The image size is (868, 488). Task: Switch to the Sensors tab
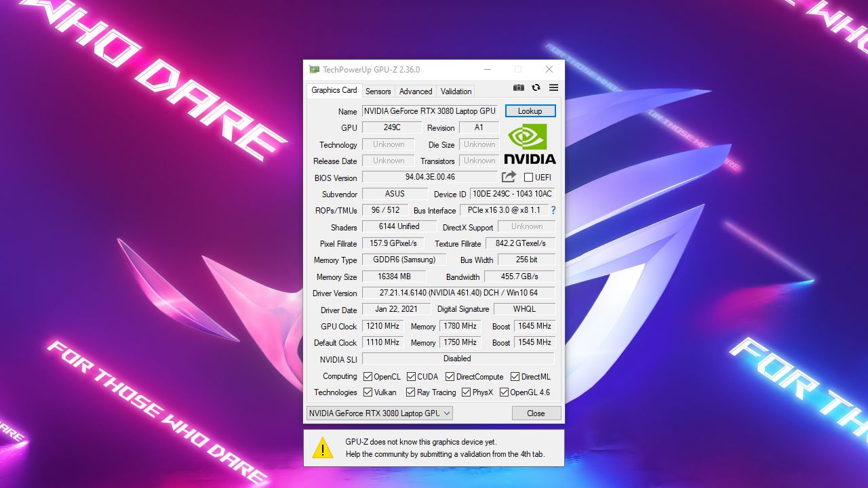(378, 91)
